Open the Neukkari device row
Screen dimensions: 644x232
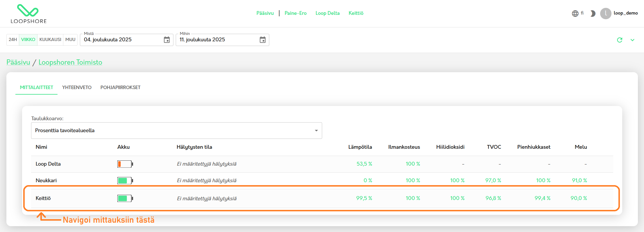tap(322, 180)
